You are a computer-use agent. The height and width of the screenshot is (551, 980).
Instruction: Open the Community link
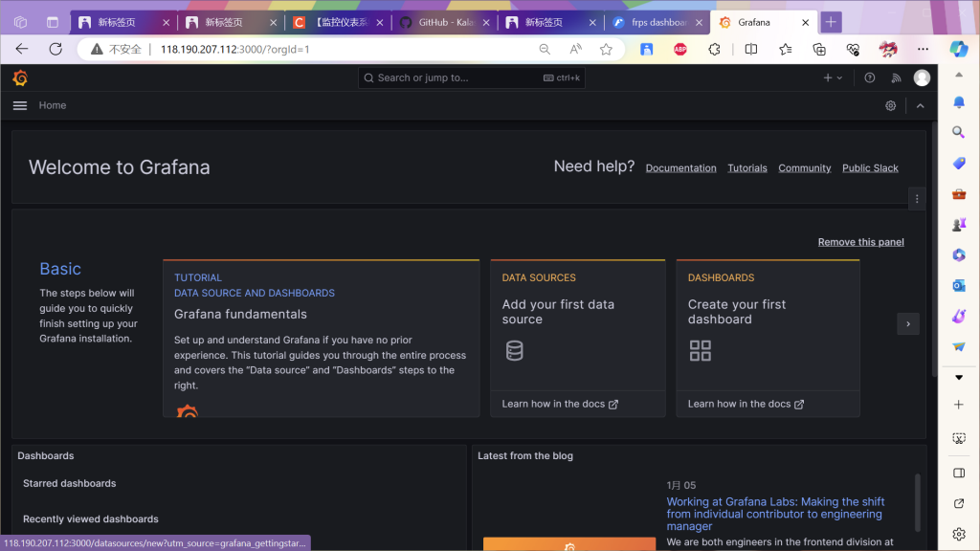(x=804, y=168)
